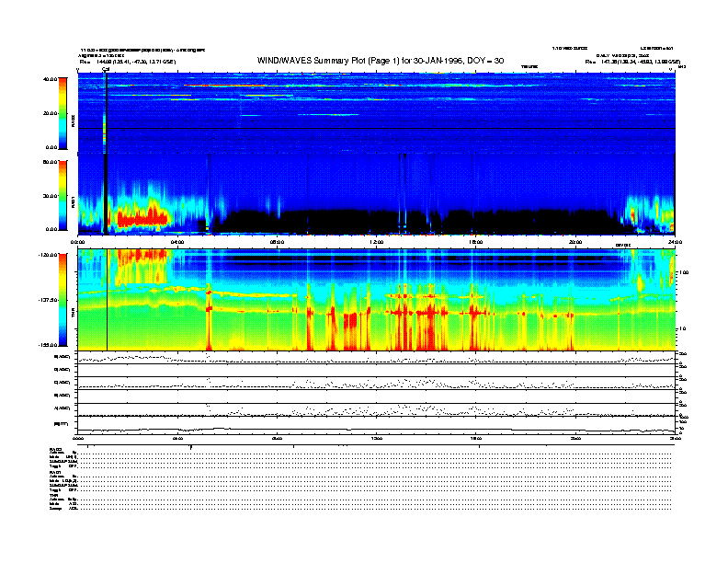Image resolution: width=728 pixels, height=563 pixels.
Task: Click 08:00 tick below the RAD1 spectrogram
Action: (277, 242)
